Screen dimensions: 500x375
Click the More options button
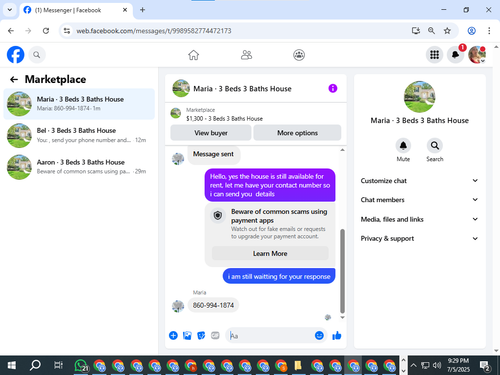297,133
